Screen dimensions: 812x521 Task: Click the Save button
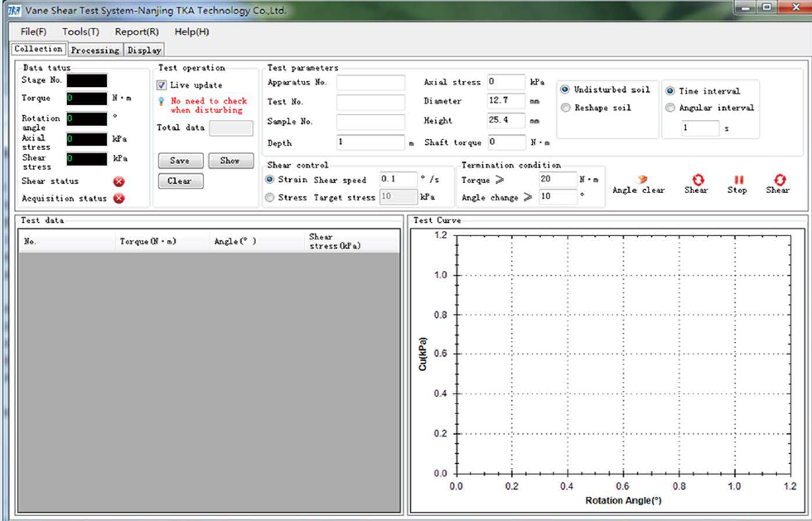[x=180, y=161]
